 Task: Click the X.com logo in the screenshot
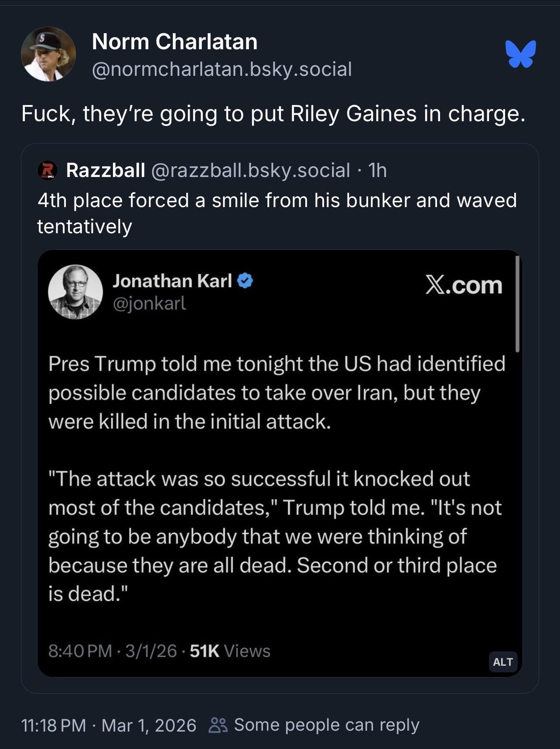(464, 285)
